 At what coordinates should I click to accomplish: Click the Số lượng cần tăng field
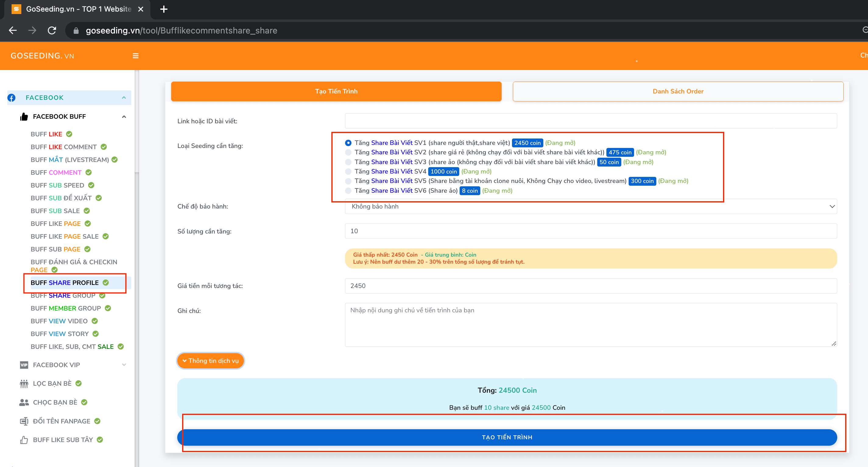[591, 231]
